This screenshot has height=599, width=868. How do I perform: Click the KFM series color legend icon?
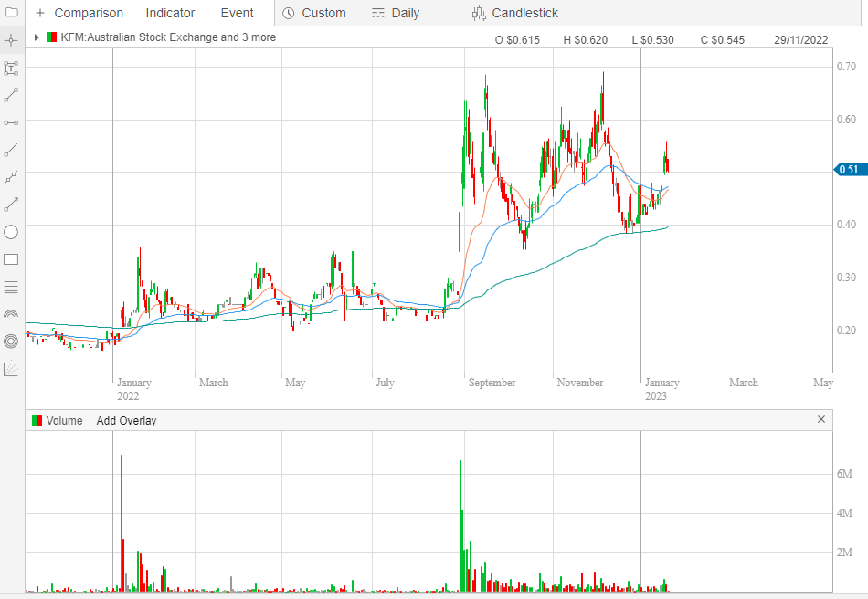point(51,37)
